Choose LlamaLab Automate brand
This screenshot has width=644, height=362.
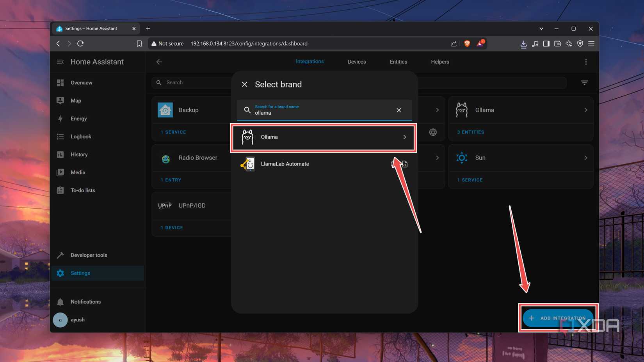click(x=324, y=164)
